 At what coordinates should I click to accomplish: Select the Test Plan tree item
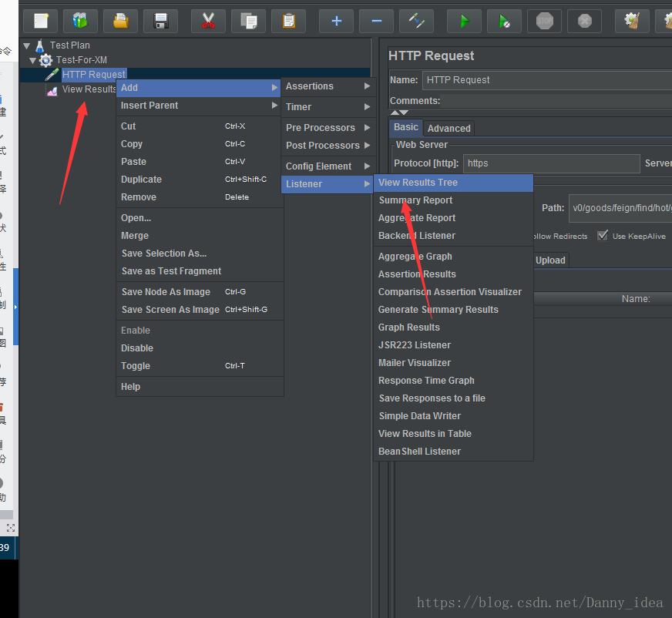[x=70, y=45]
